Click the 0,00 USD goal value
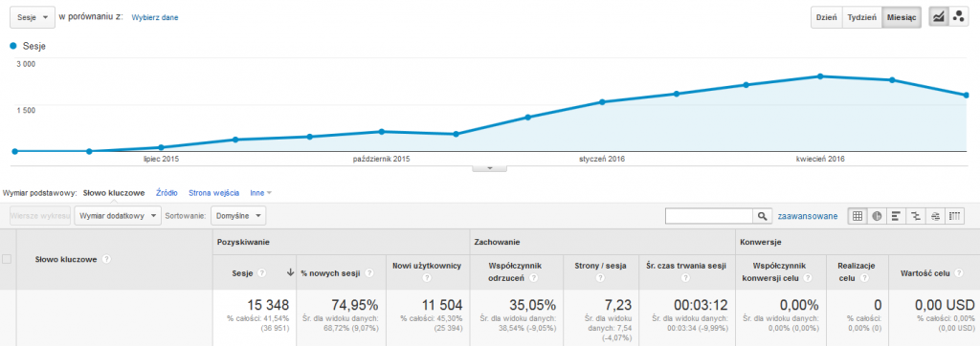Screen dimensions: 980x346 (945, 306)
